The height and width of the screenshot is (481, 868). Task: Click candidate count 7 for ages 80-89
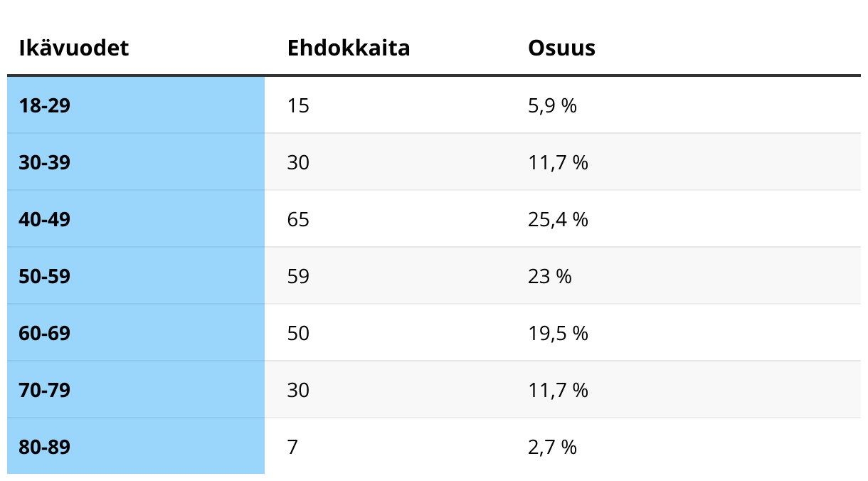[x=293, y=448]
